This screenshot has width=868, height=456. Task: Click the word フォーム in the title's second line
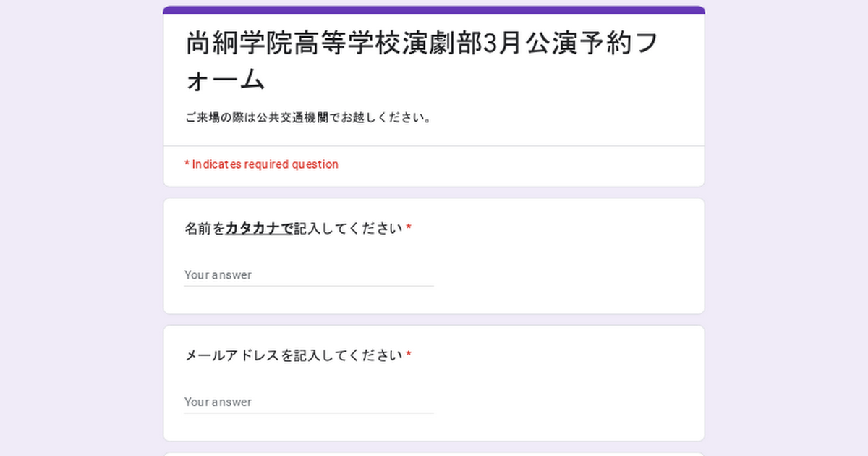[x=226, y=80]
